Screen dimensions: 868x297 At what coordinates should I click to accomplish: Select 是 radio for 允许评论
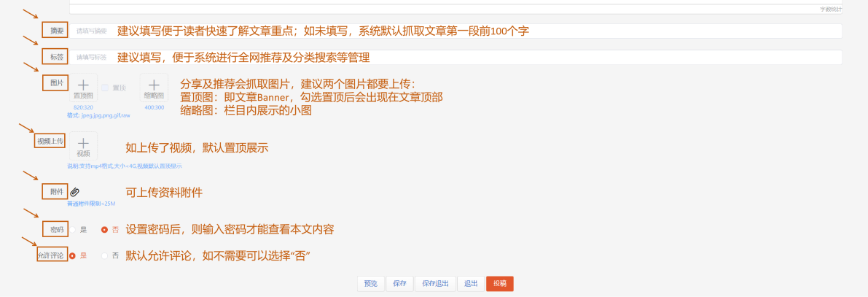click(x=72, y=256)
